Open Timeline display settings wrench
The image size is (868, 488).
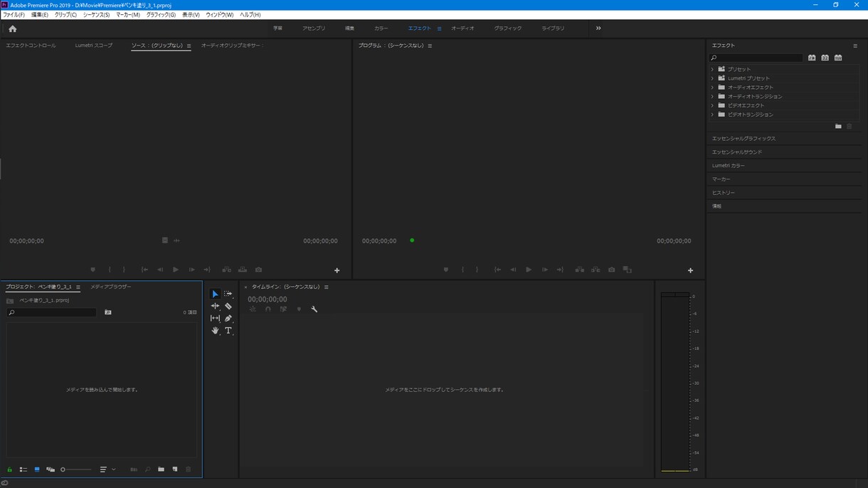(x=314, y=309)
